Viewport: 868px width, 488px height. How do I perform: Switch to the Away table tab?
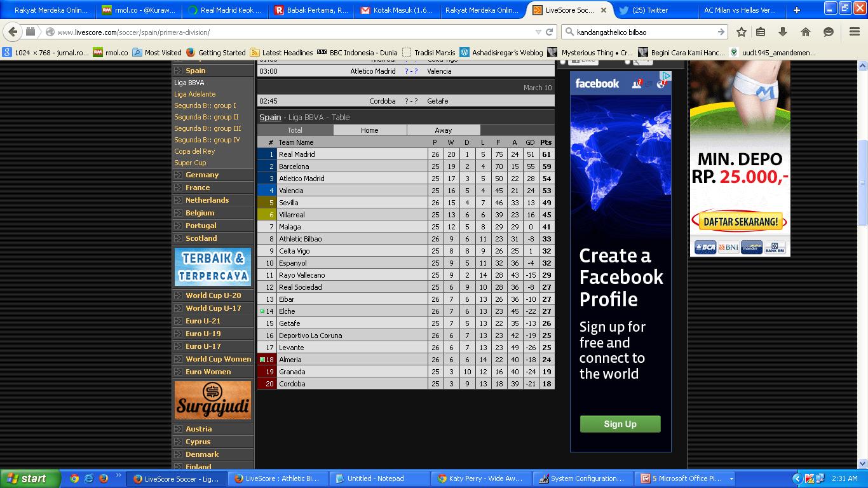tap(443, 130)
